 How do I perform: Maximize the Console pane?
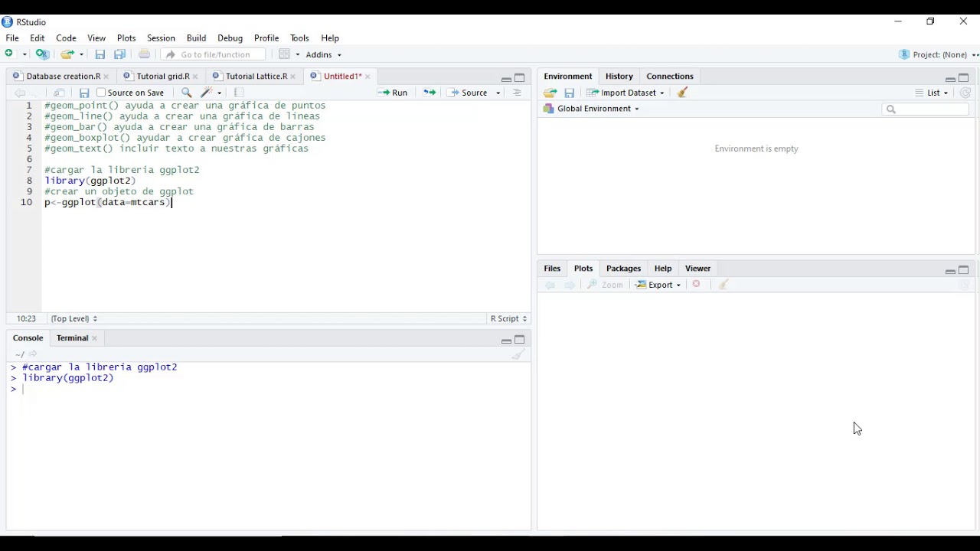pos(520,340)
